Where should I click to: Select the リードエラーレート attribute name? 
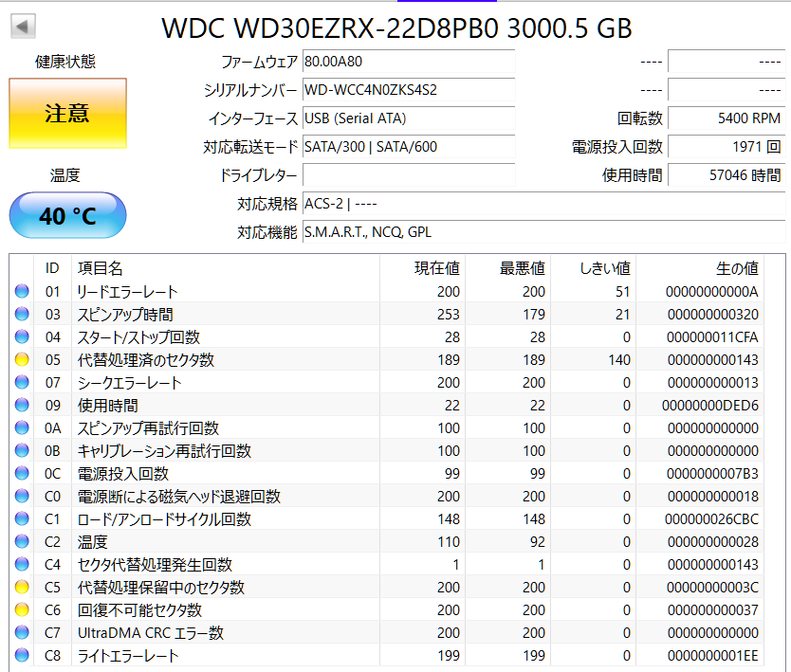[127, 291]
